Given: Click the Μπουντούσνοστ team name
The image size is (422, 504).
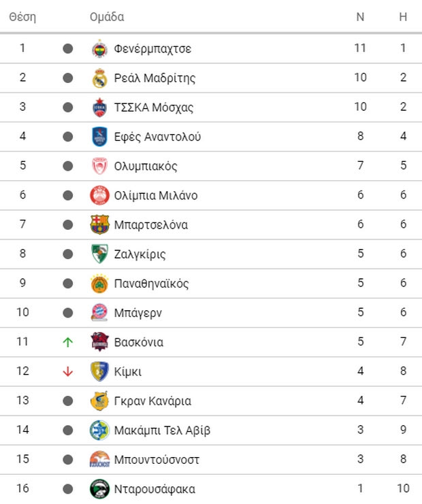Looking at the screenshot, I should 157,460.
